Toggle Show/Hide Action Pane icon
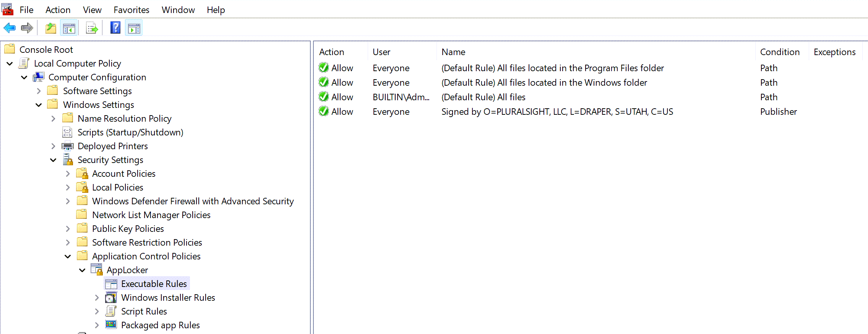868x334 pixels. point(134,28)
